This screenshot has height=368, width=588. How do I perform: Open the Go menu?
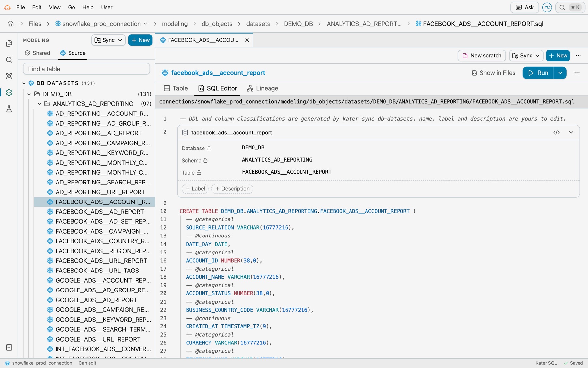coord(72,7)
